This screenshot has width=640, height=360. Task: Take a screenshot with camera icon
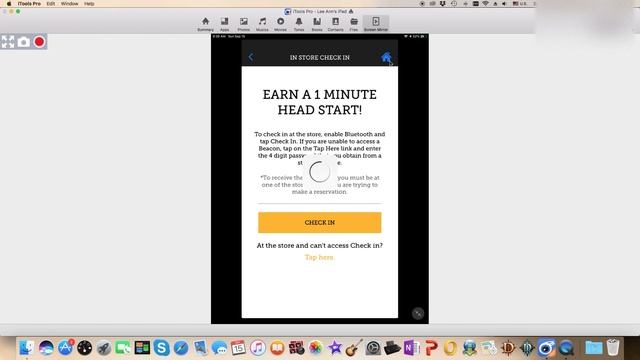coord(24,42)
